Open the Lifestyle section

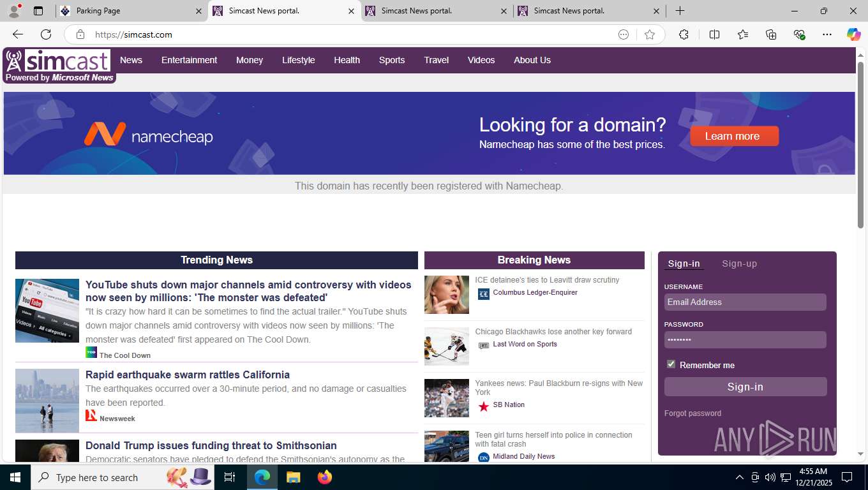(x=299, y=60)
